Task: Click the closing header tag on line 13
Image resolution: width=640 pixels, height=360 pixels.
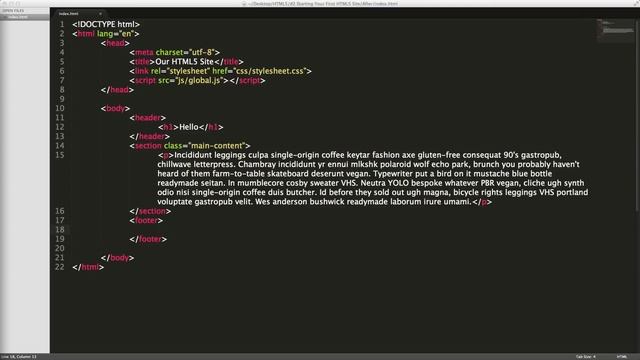Action: coord(149,136)
